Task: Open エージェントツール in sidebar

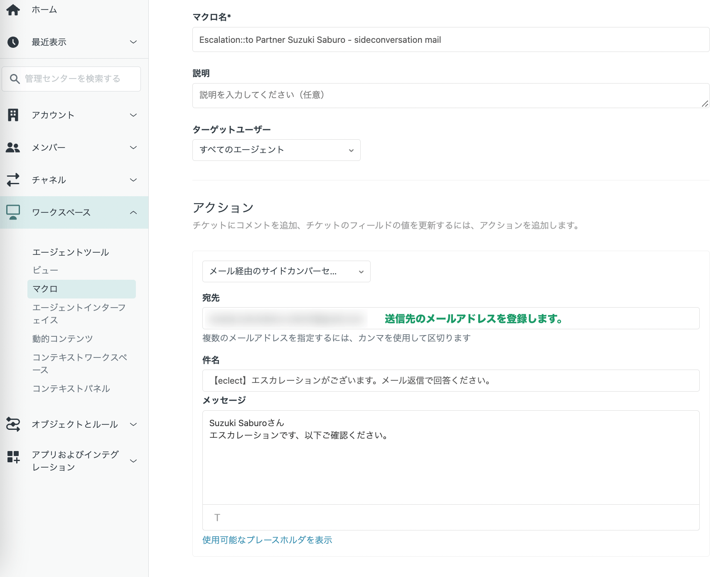Action: (x=71, y=252)
